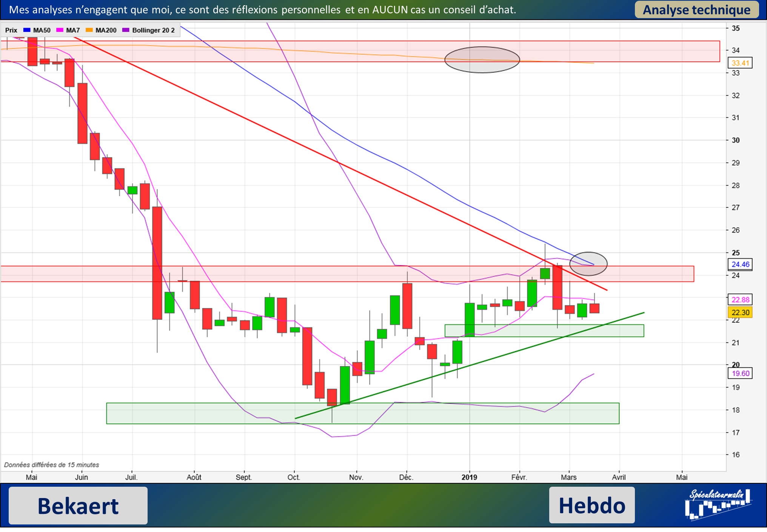Click the 'Nov.' x-axis label
This screenshot has height=532, width=767.
coord(356,477)
